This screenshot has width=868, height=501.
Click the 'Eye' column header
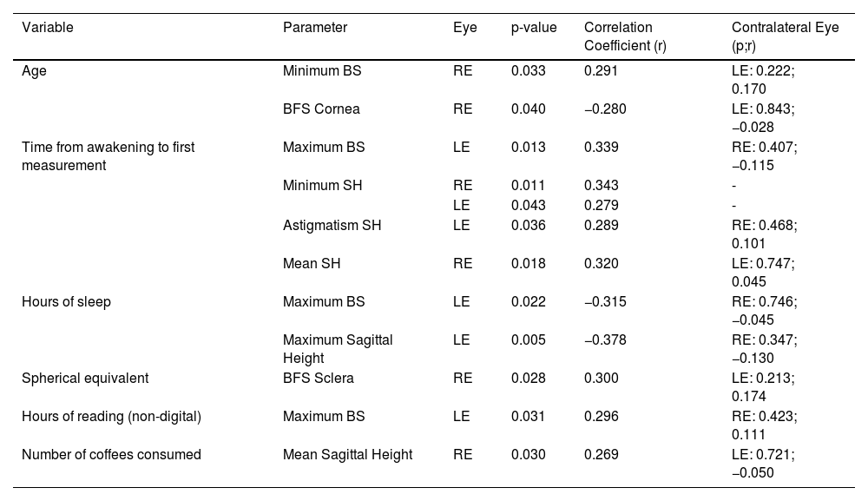[x=464, y=27]
